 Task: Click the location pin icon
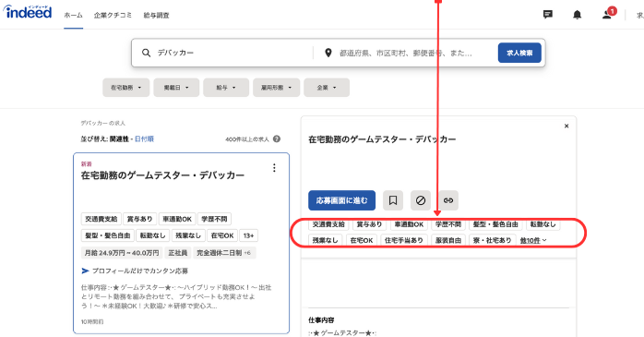tap(328, 53)
